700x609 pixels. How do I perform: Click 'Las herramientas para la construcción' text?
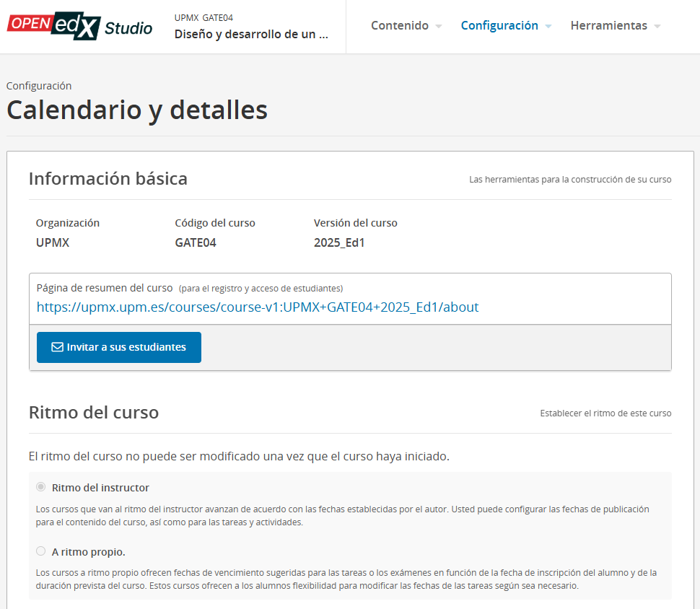pyautogui.click(x=570, y=180)
